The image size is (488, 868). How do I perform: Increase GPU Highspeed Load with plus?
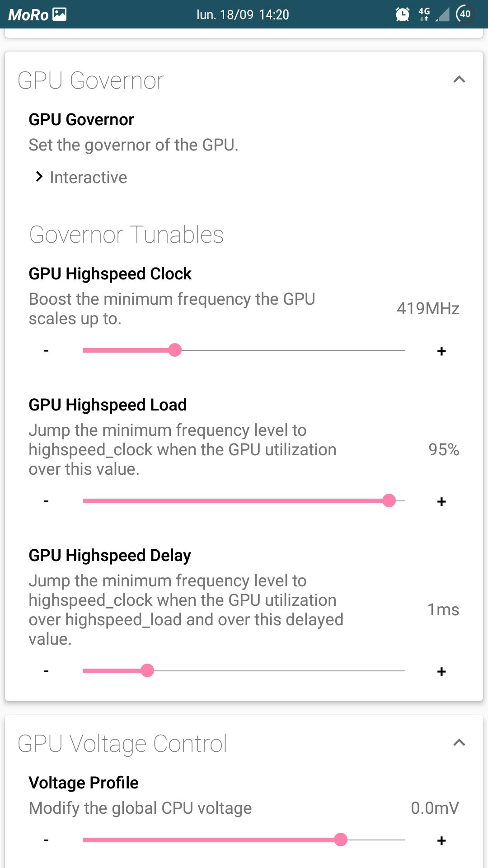(442, 501)
